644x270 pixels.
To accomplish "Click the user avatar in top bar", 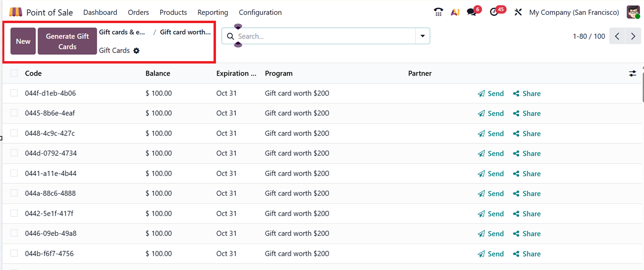I will tap(633, 12).
